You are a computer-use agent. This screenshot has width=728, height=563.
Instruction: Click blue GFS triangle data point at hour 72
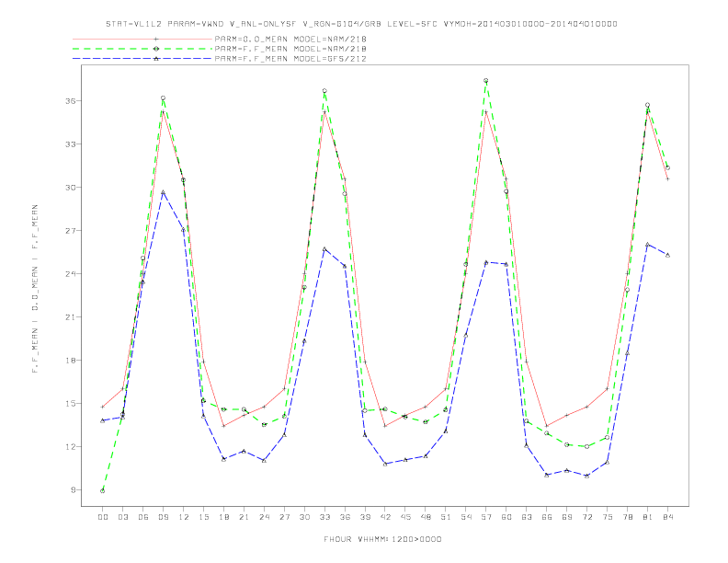point(586,476)
